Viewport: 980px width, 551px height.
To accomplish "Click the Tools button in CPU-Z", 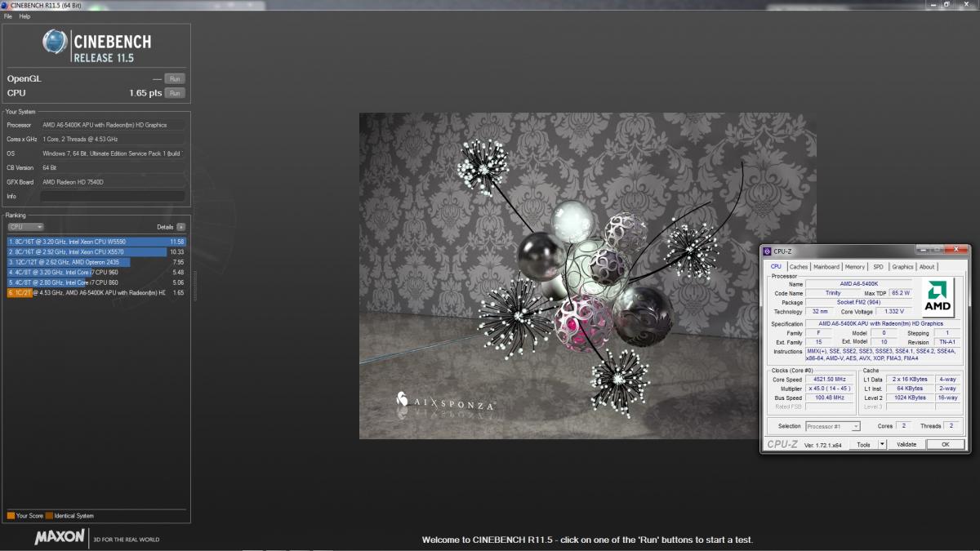I will (x=862, y=445).
